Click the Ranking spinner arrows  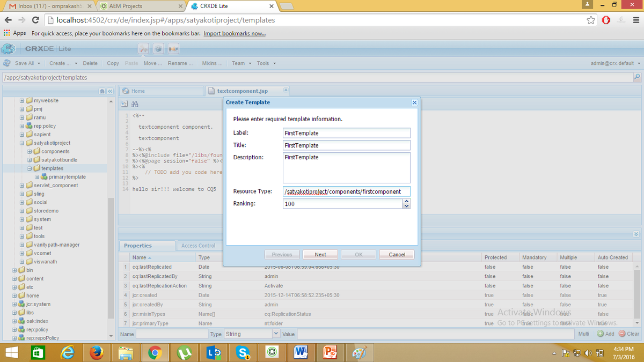click(406, 204)
